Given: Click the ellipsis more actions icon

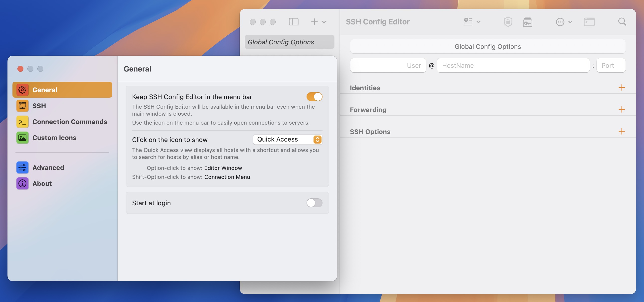Looking at the screenshot, I should [560, 22].
